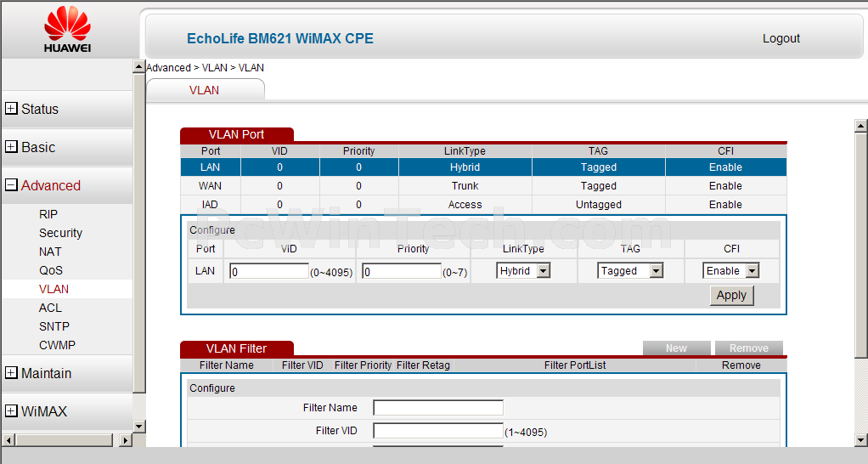This screenshot has width=868, height=464.
Task: Expand the Basic menu plus icon
Action: tap(11, 147)
